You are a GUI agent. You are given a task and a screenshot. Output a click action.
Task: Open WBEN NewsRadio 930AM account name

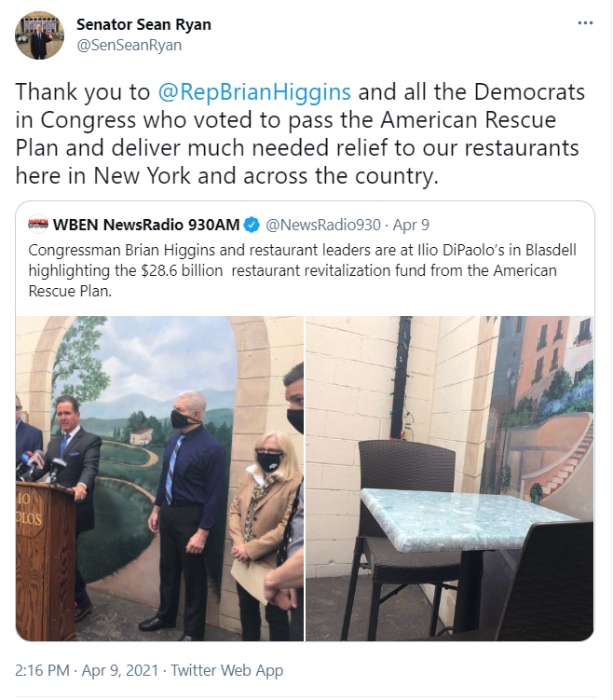click(x=146, y=225)
